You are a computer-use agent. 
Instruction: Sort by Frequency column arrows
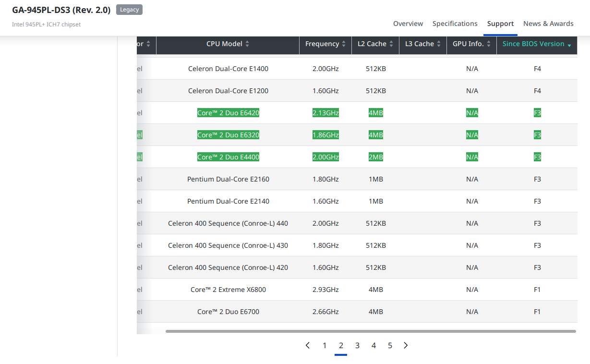click(344, 44)
